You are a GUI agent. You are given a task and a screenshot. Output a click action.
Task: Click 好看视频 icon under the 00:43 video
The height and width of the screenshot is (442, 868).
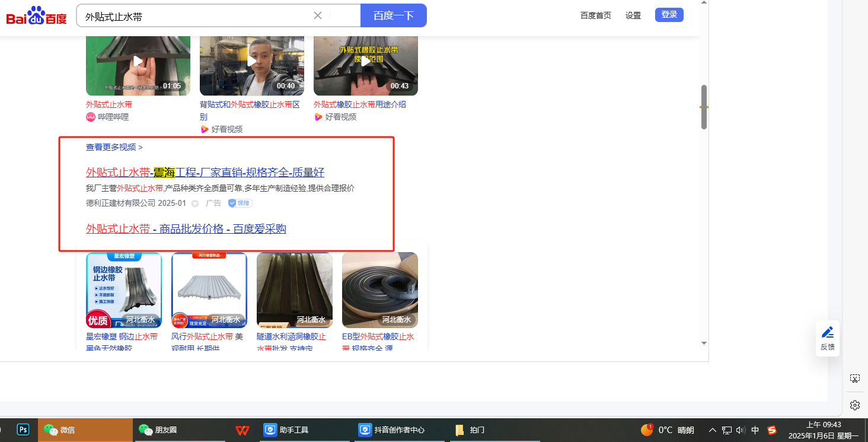point(318,117)
